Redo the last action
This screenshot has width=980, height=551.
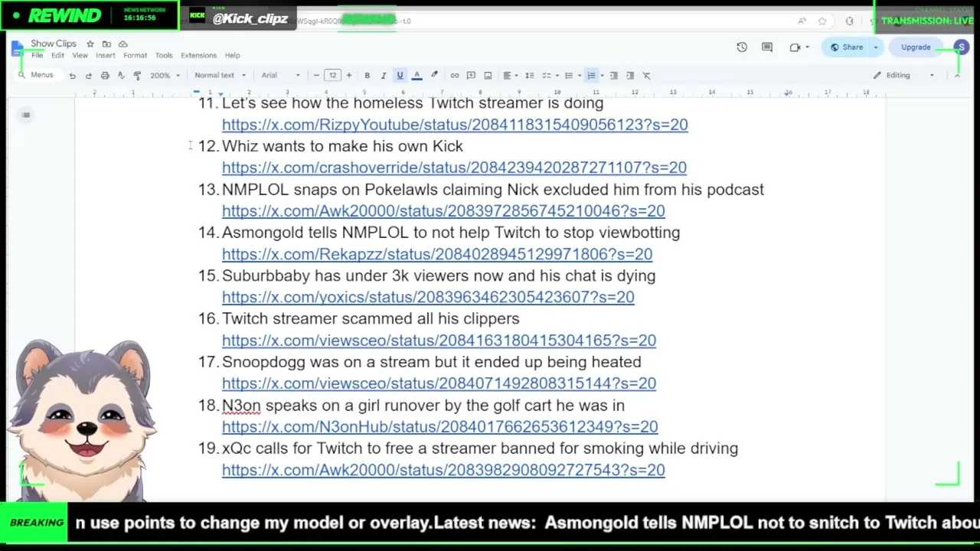pos(88,76)
